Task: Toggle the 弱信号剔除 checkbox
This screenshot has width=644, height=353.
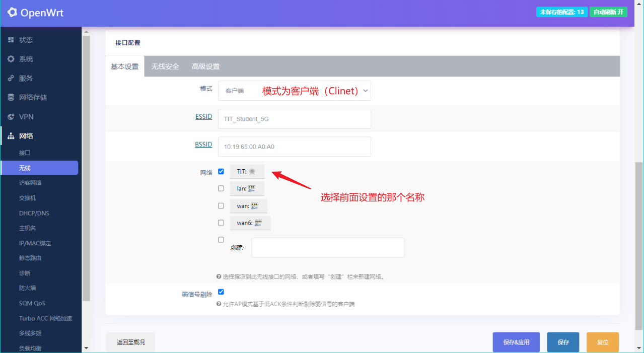Action: [221, 292]
